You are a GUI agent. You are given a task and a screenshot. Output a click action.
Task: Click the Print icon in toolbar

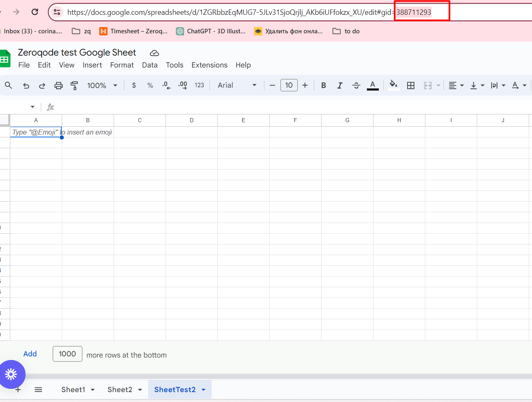pos(58,86)
